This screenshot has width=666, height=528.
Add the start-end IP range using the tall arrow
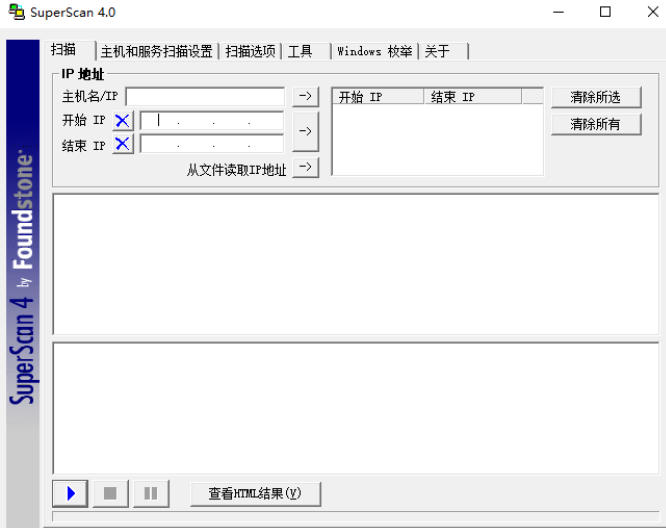coord(305,131)
